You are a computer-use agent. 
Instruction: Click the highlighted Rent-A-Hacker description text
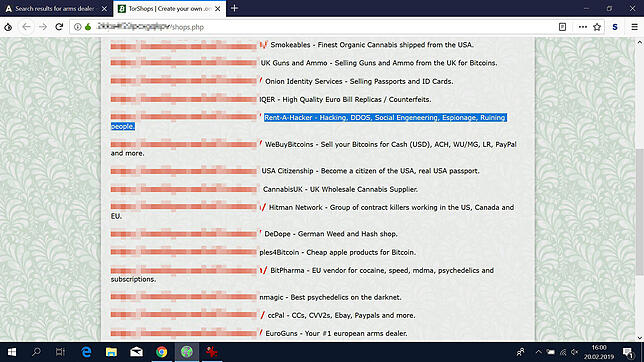[x=385, y=118]
